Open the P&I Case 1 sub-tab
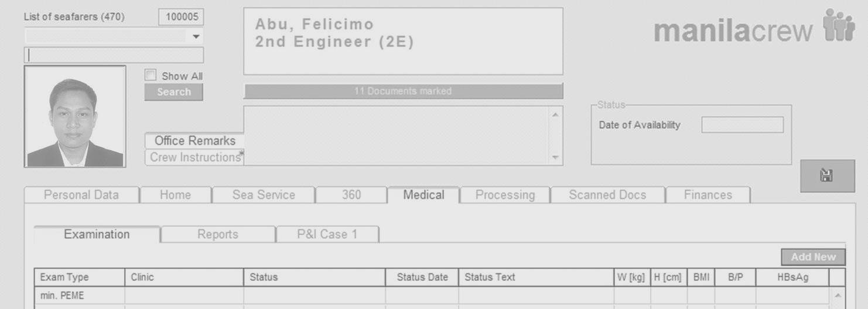This screenshot has width=868, height=309. 327,235
